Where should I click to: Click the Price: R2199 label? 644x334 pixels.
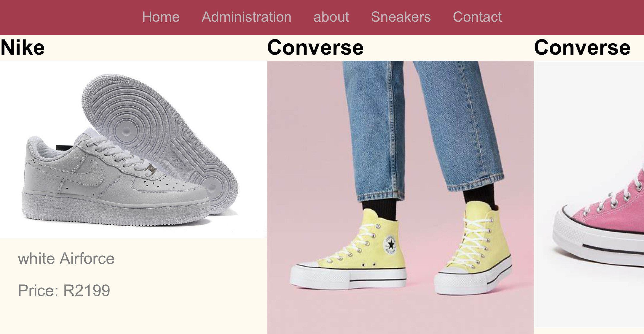point(64,290)
